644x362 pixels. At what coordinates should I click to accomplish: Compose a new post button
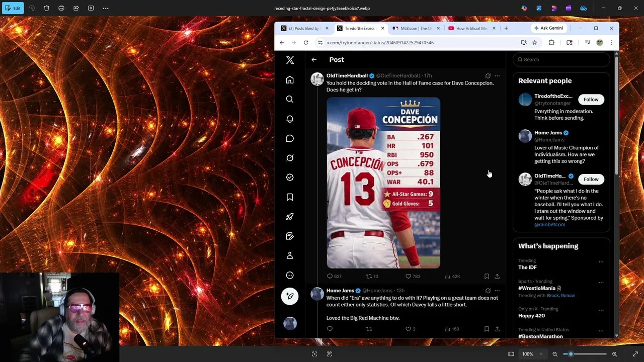click(x=290, y=296)
